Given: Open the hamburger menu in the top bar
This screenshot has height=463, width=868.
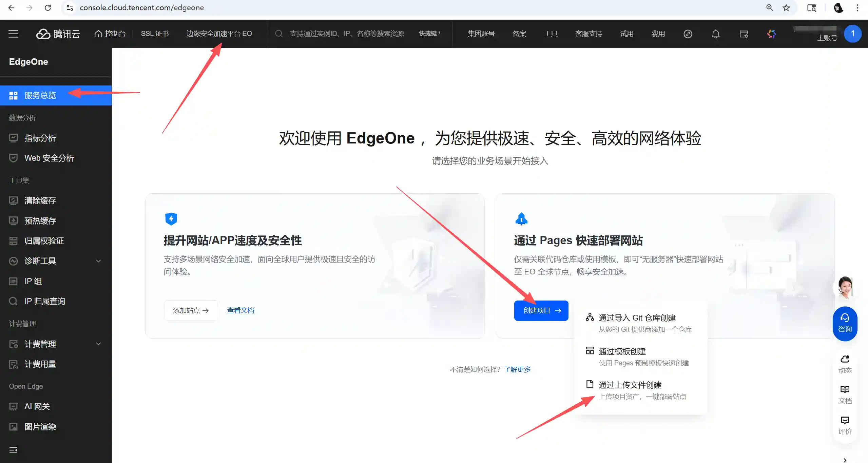Looking at the screenshot, I should 13,34.
